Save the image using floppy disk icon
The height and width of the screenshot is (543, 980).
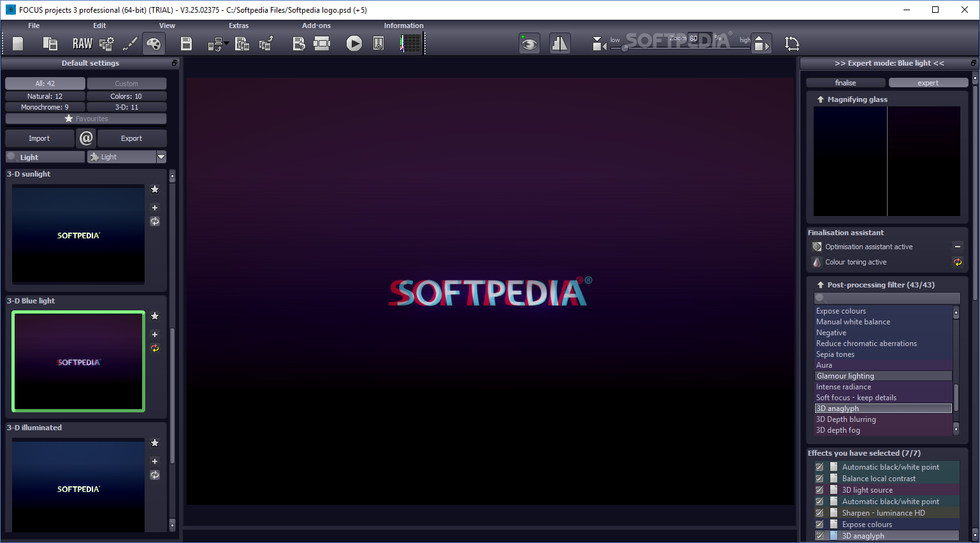point(186,43)
